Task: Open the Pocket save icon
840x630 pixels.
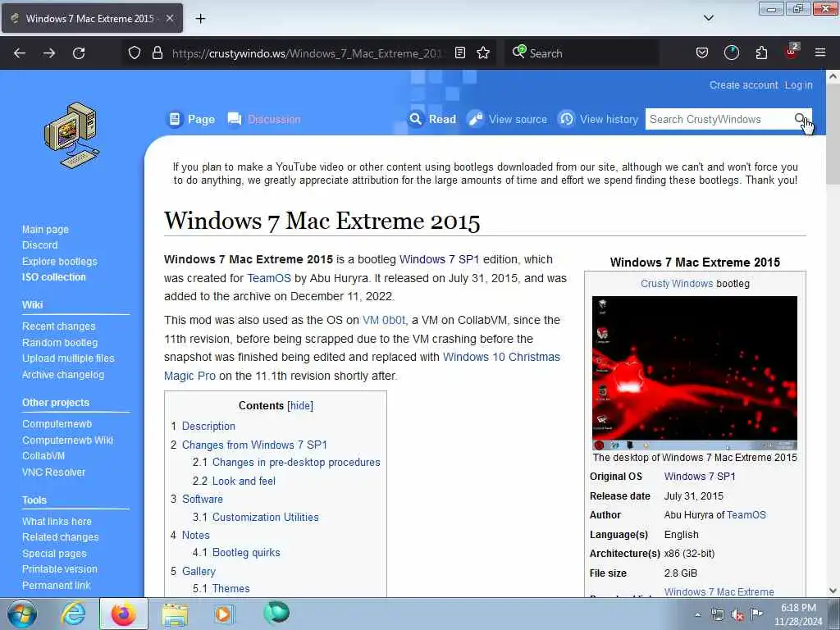Action: 702,52
